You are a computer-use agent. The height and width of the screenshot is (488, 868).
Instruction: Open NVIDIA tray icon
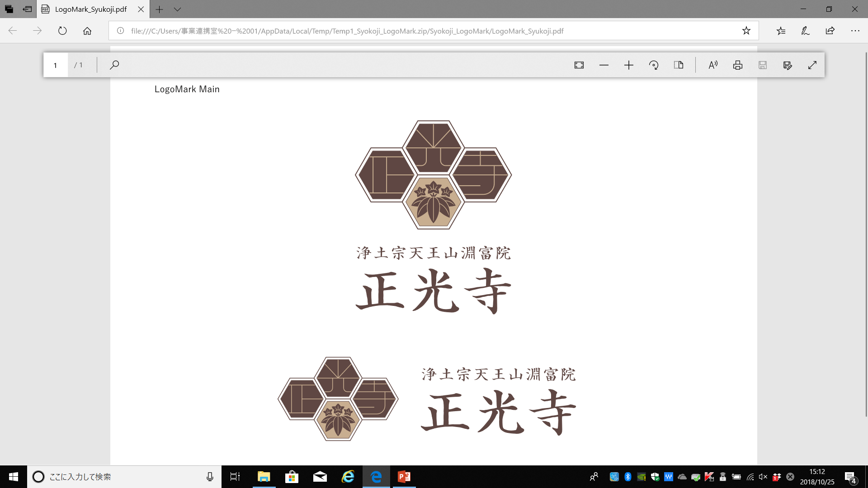pos(642,477)
